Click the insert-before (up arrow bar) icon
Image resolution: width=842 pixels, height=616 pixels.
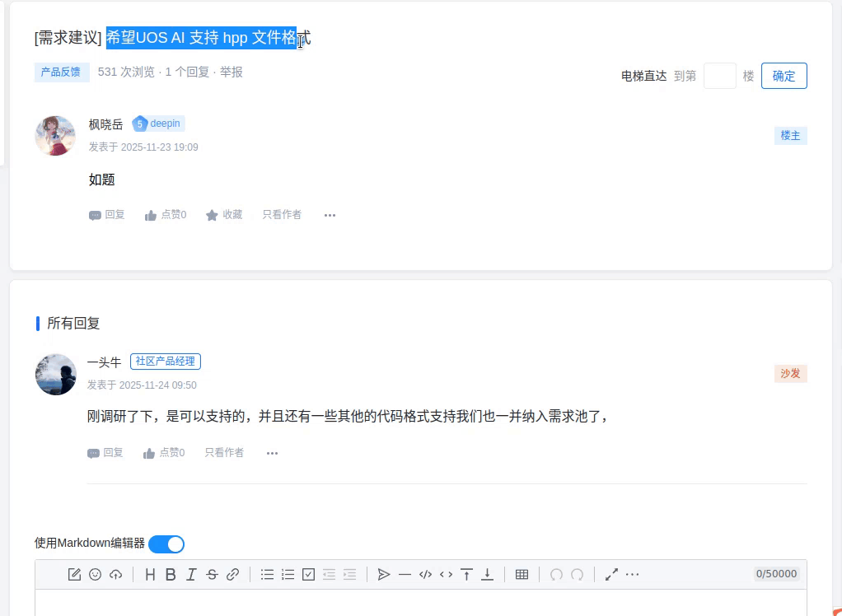(x=466, y=574)
